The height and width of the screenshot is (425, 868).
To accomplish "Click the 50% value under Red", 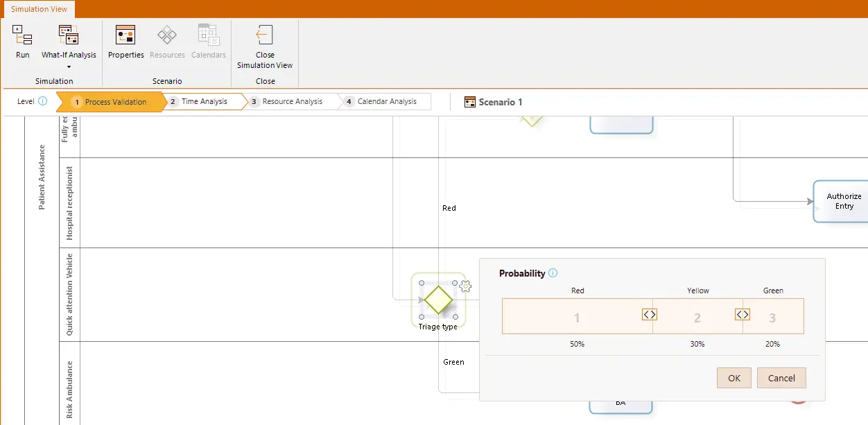I will point(577,344).
